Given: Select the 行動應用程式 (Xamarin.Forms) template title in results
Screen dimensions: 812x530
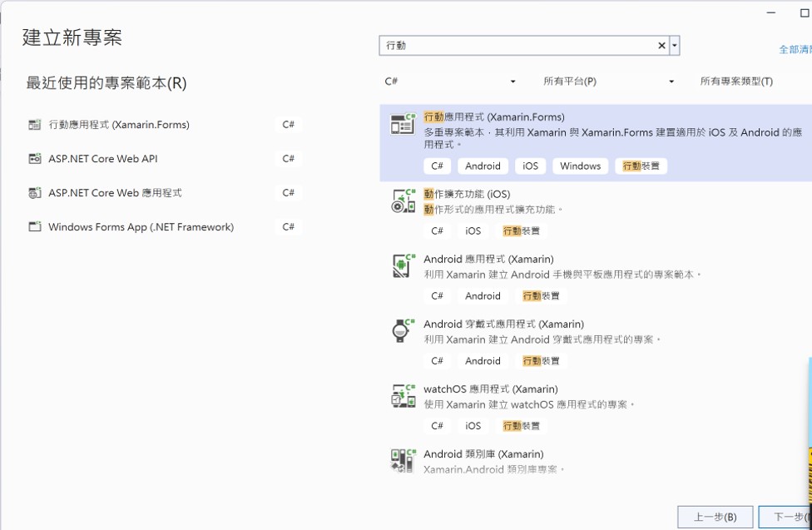Looking at the screenshot, I should point(494,117).
